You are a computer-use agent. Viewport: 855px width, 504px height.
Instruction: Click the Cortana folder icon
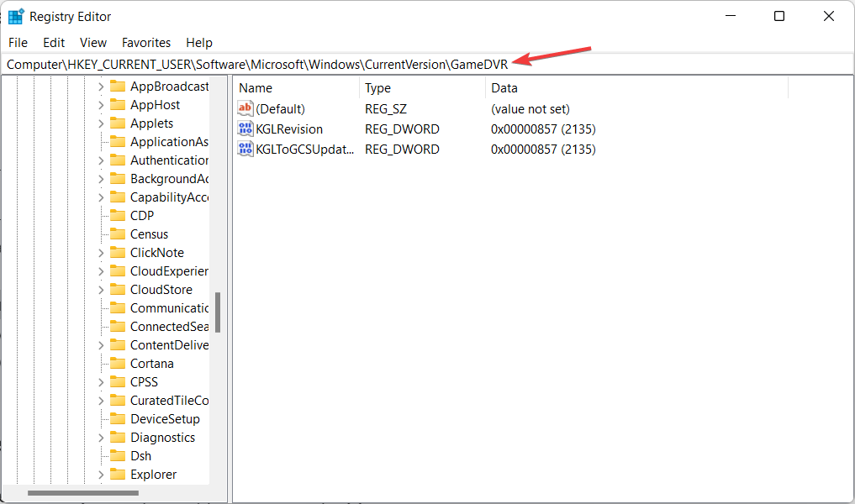pyautogui.click(x=117, y=364)
